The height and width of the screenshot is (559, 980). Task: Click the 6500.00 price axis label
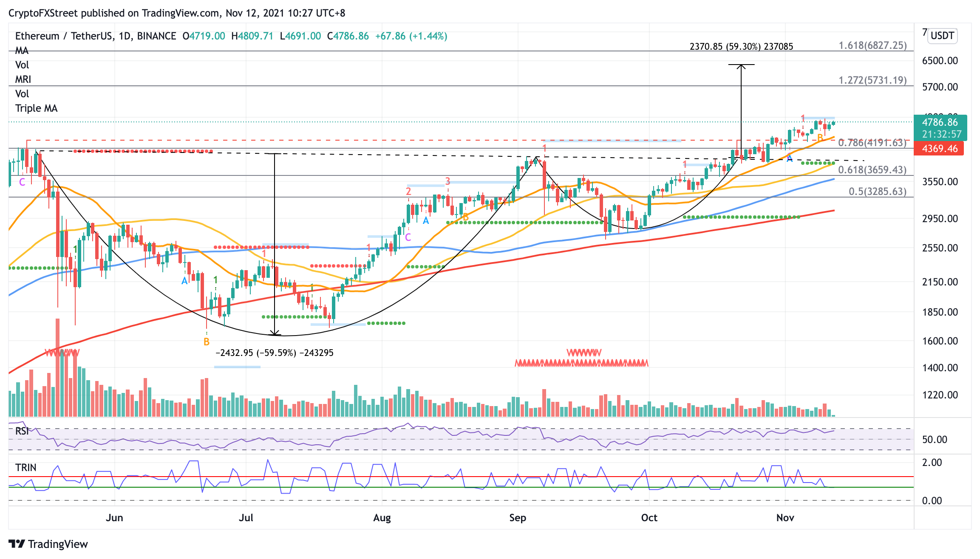click(940, 61)
